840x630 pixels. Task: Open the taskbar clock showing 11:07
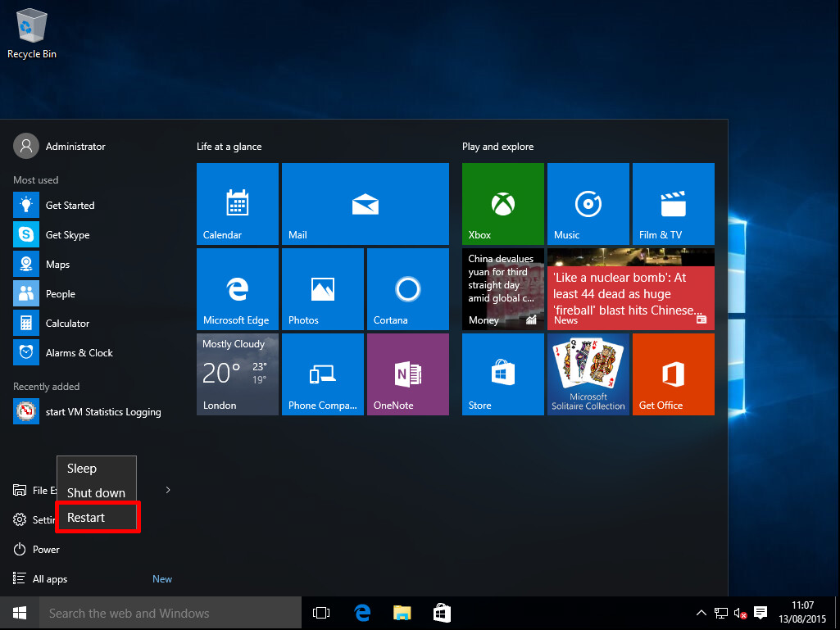click(x=802, y=613)
